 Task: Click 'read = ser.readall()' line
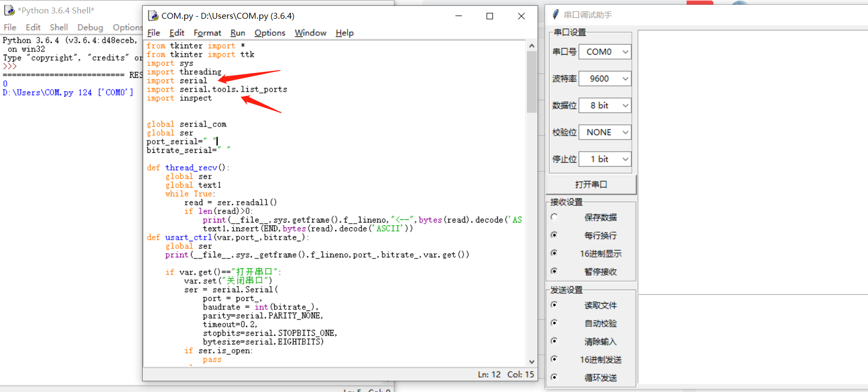[x=231, y=203]
